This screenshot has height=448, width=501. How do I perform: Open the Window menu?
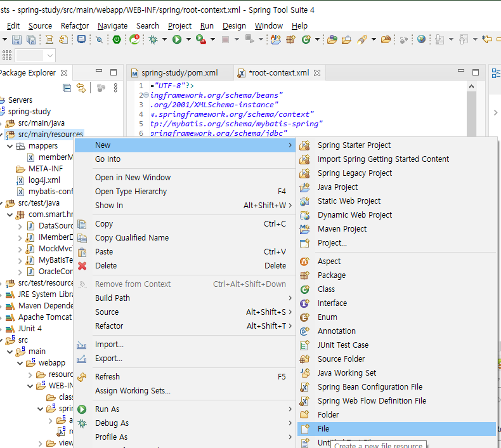click(269, 26)
